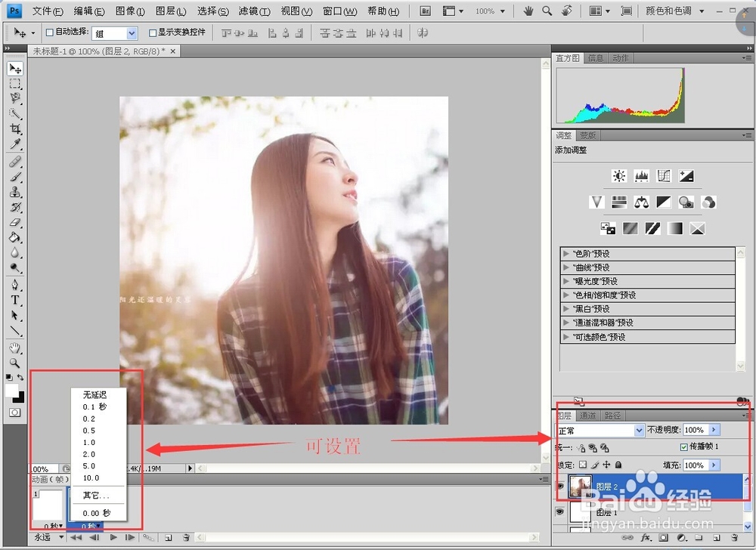Select the Paint Bucket tool
The image size is (756, 550).
15,237
